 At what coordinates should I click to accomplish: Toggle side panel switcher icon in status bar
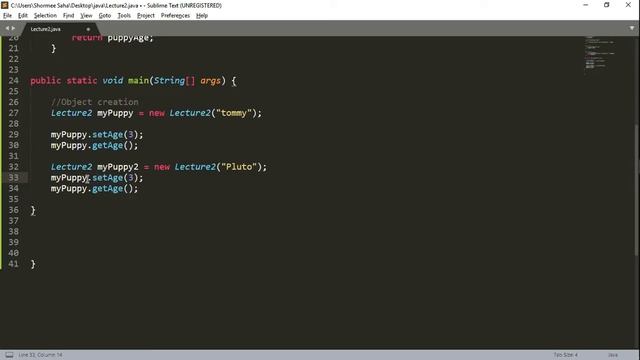coord(9,355)
